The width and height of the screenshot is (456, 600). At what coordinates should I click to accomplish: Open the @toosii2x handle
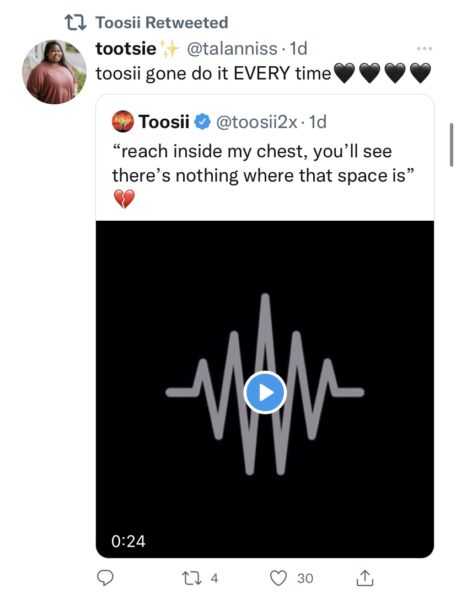click(x=257, y=122)
